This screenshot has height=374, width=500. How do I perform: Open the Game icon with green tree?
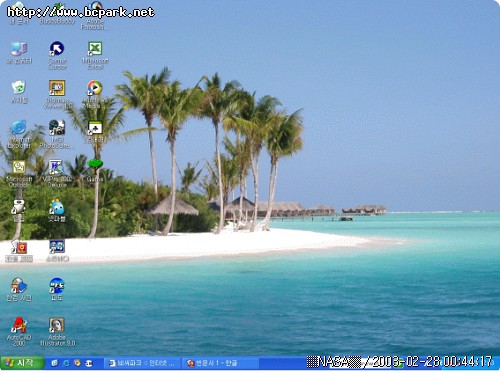(95, 171)
